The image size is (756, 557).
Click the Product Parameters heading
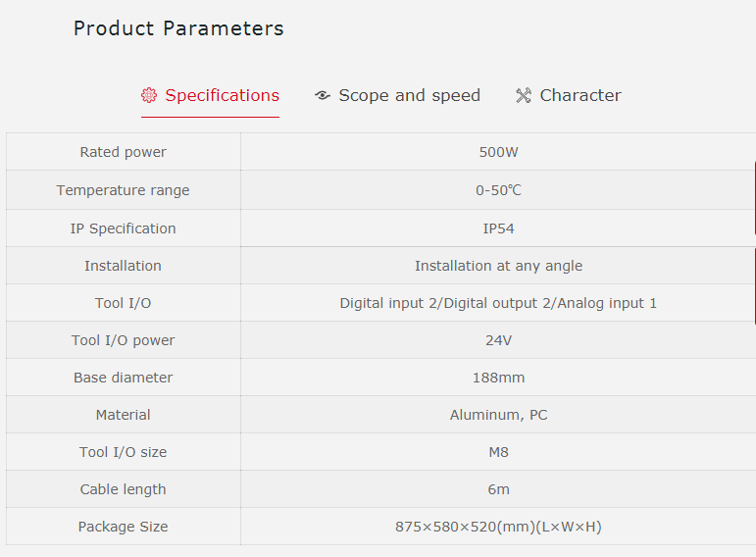[178, 28]
